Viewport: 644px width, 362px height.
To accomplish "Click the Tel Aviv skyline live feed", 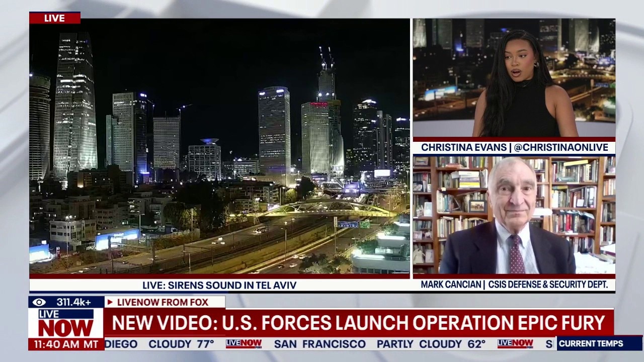I will 219,146.
